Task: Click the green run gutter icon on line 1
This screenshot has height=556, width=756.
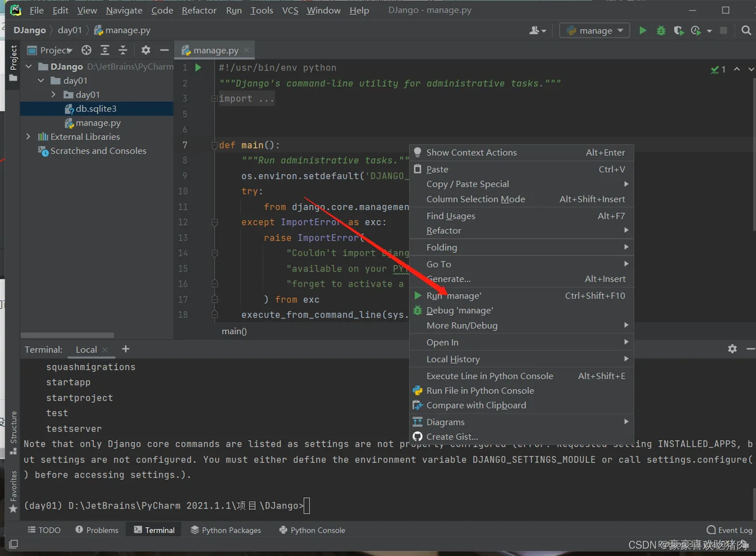Action: point(198,67)
